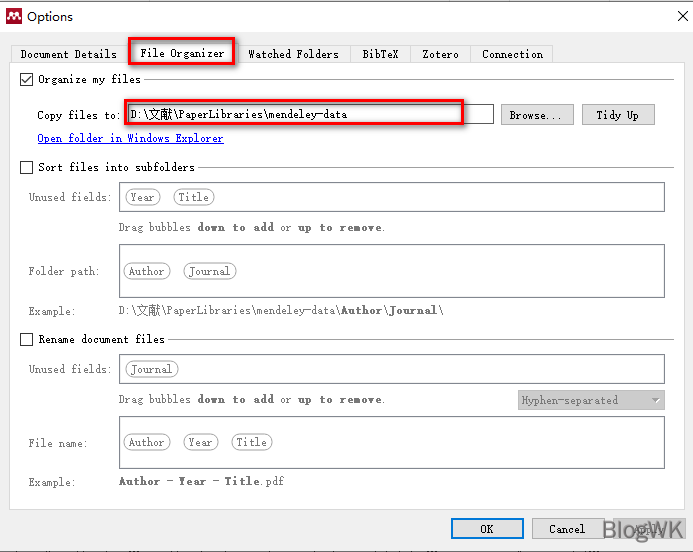The image size is (693, 552).
Task: Enable Sort files into subfolders checkbox
Action: click(x=27, y=168)
